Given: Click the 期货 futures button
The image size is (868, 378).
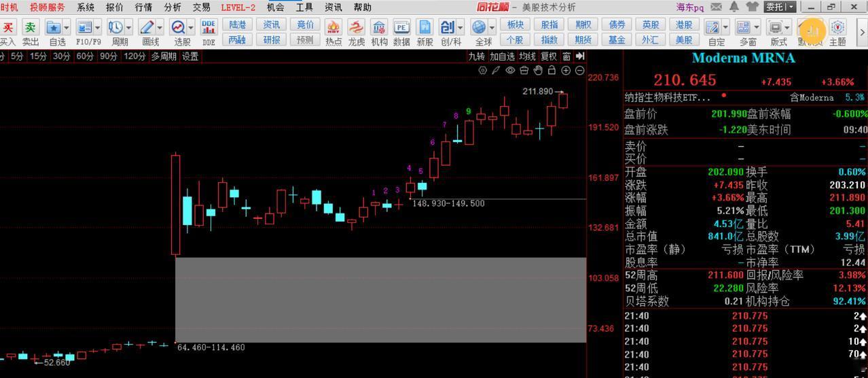Looking at the screenshot, I should click(x=583, y=39).
